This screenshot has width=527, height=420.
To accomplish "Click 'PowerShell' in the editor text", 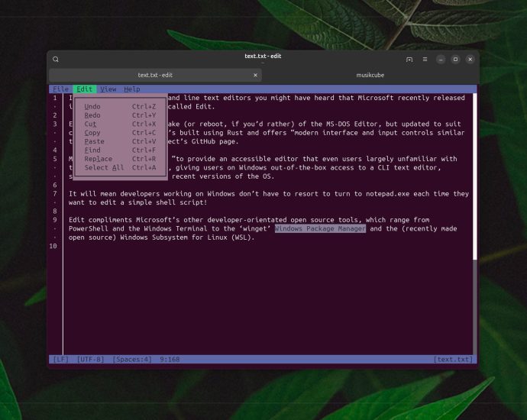I will pos(89,229).
